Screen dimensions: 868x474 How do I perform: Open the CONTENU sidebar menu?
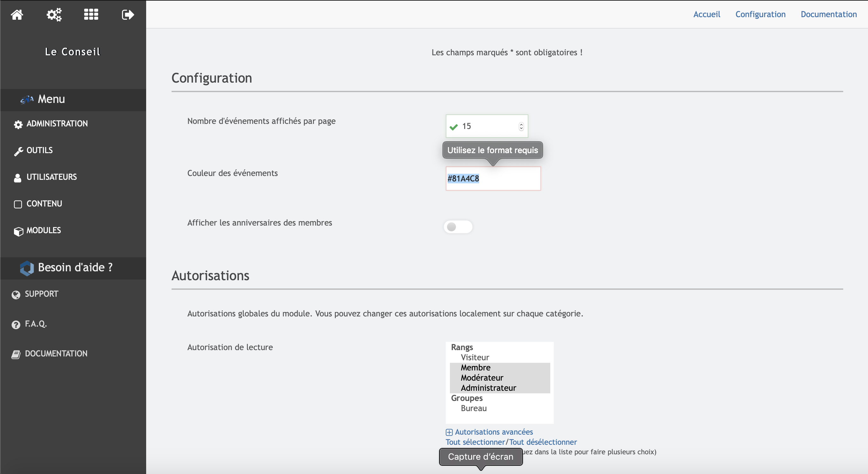44,204
